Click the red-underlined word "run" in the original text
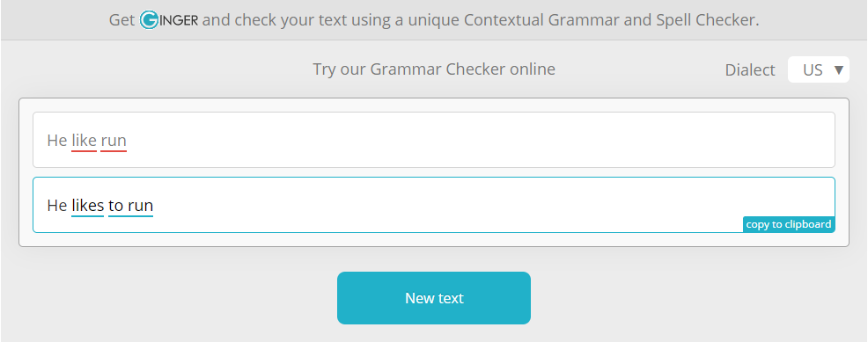Image resolution: width=868 pixels, height=342 pixels. point(114,141)
